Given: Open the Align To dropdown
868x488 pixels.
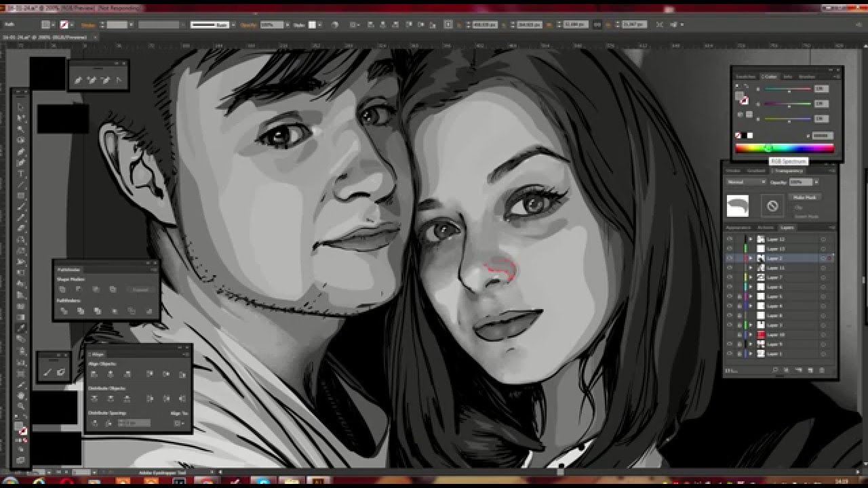Looking at the screenshot, I should coord(178,423).
